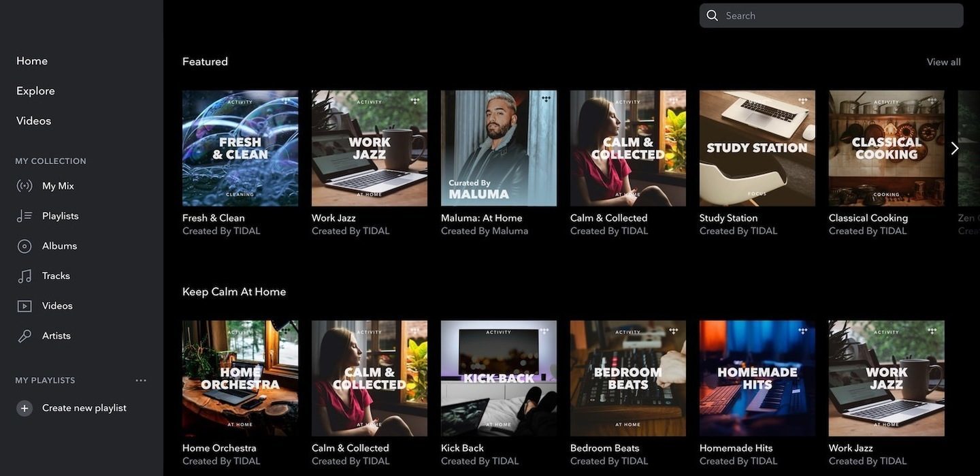Click the My Mix radio icon

24,186
